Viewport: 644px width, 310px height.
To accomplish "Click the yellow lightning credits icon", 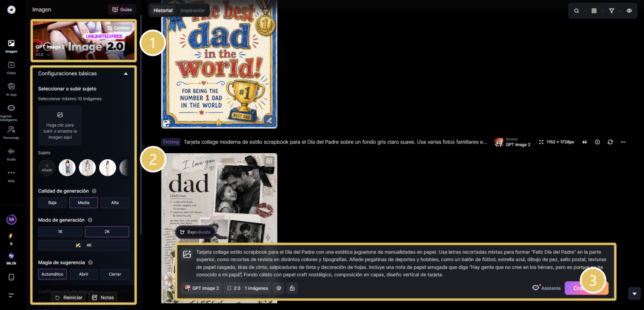I will tap(11, 236).
